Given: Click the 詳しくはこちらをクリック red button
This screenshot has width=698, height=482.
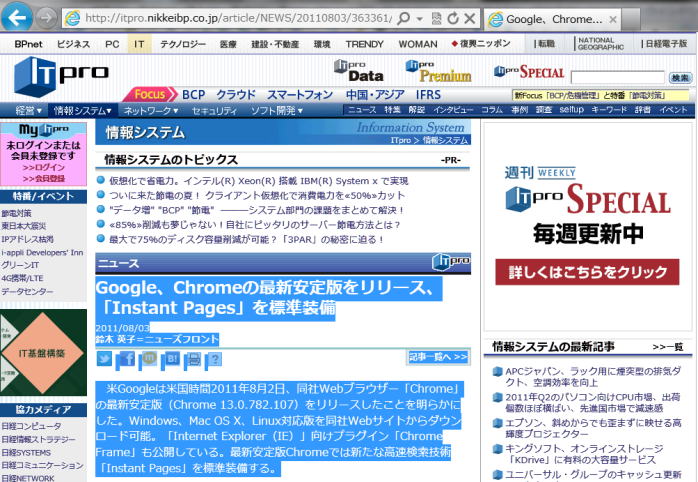Looking at the screenshot, I should 588,271.
